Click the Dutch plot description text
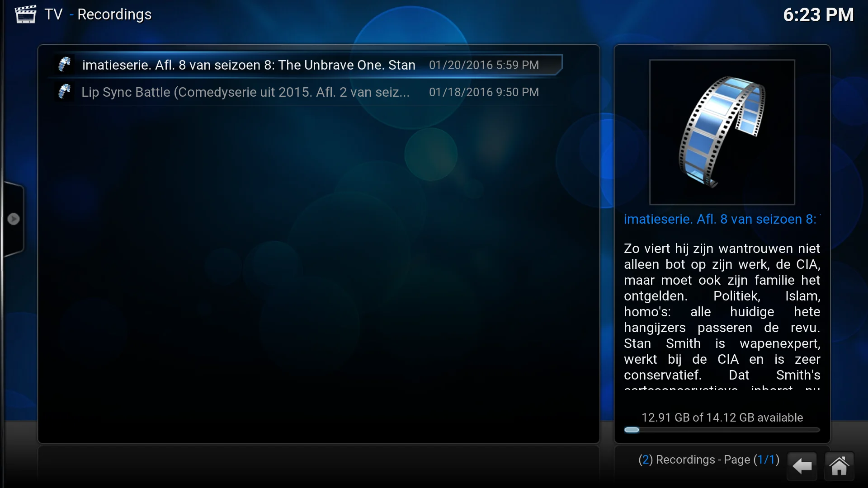The width and height of the screenshot is (868, 488). click(722, 312)
